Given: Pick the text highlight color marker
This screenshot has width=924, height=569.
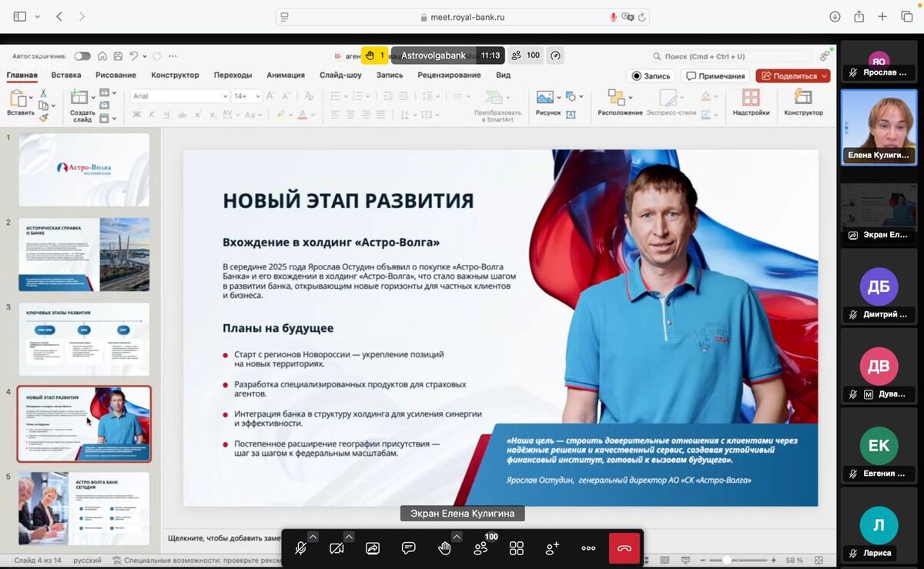Looking at the screenshot, I should click(280, 115).
